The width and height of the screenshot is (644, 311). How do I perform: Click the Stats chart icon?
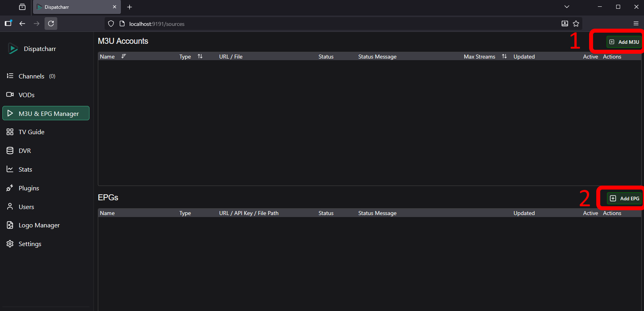tap(10, 169)
